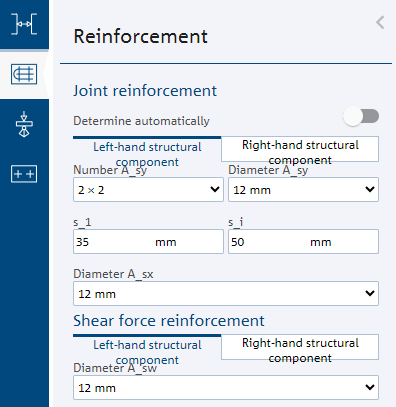This screenshot has height=407, width=396.
Task: Click the Shear force reinforcement heading
Action: point(169,321)
